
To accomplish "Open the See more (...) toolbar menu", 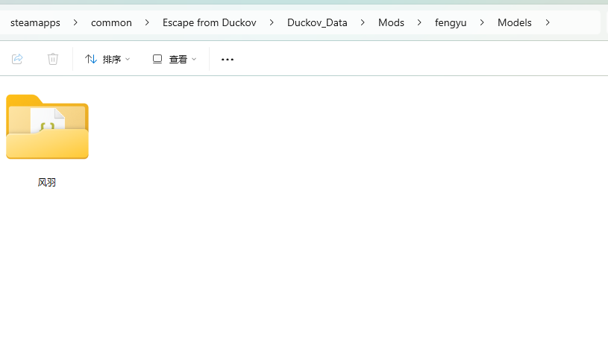I will 228,60.
